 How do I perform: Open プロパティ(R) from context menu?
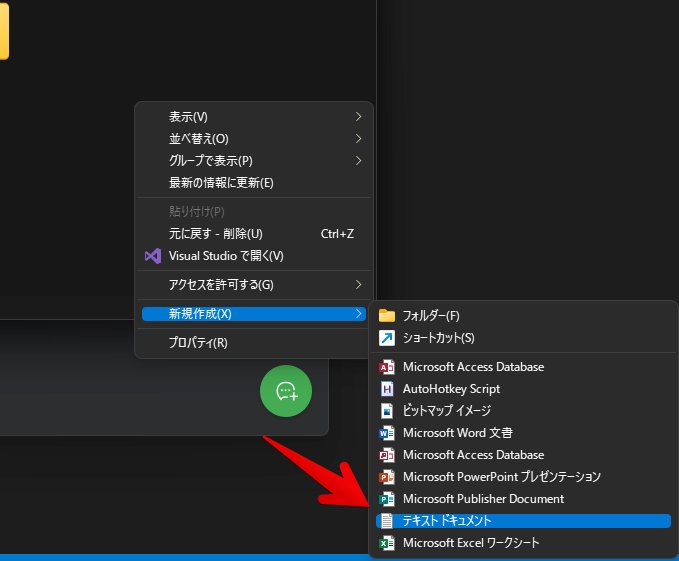[254, 343]
